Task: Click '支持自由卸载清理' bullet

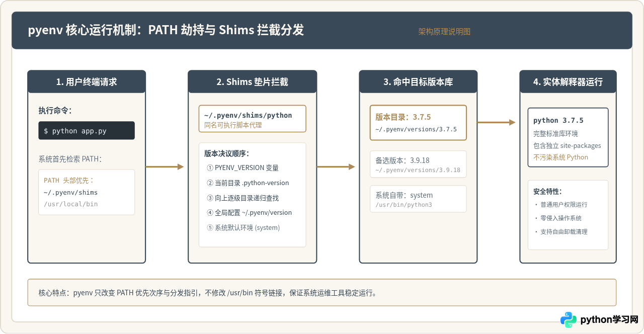Action: 560,232
